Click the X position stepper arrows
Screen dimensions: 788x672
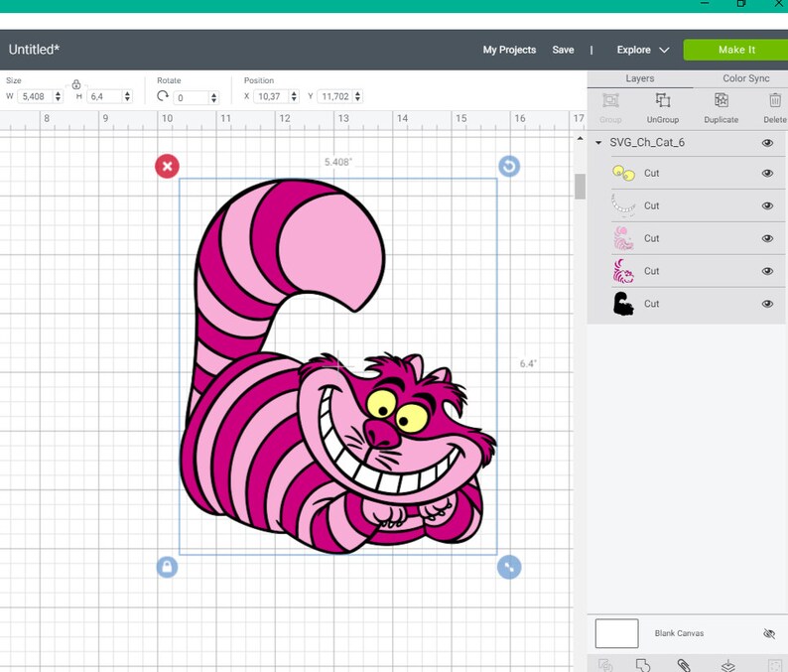coord(294,96)
